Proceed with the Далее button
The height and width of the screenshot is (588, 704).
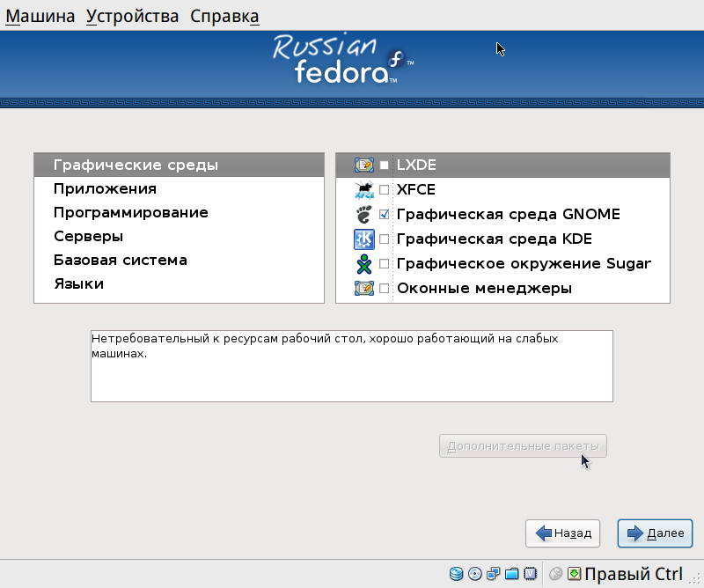[655, 533]
